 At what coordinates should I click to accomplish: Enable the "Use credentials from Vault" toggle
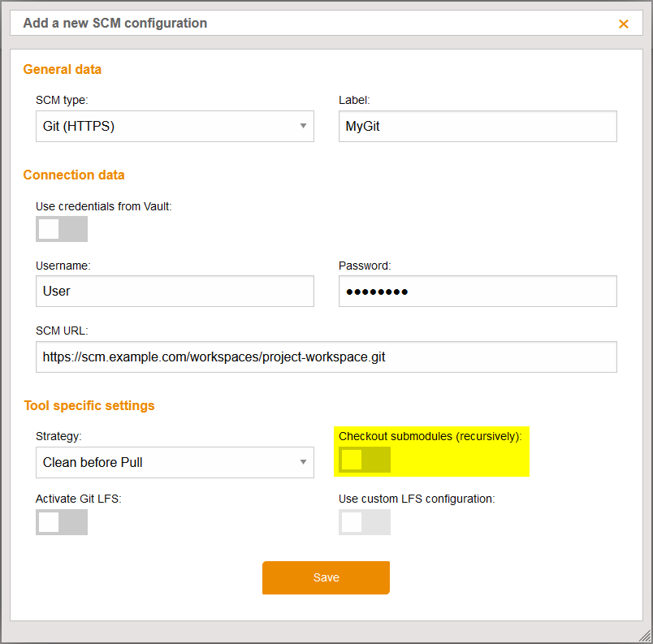point(61,229)
